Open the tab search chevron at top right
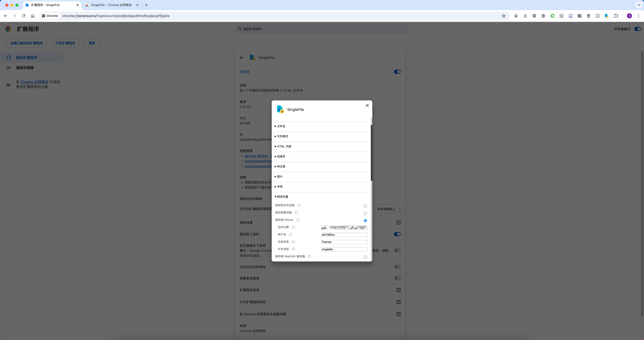The width and height of the screenshot is (644, 340). click(x=639, y=5)
